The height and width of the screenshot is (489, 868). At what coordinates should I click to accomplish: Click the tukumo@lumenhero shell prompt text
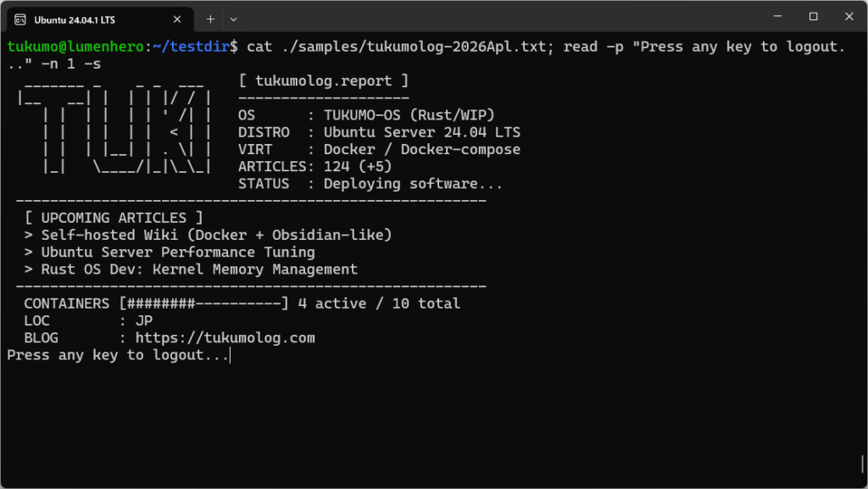coord(76,47)
